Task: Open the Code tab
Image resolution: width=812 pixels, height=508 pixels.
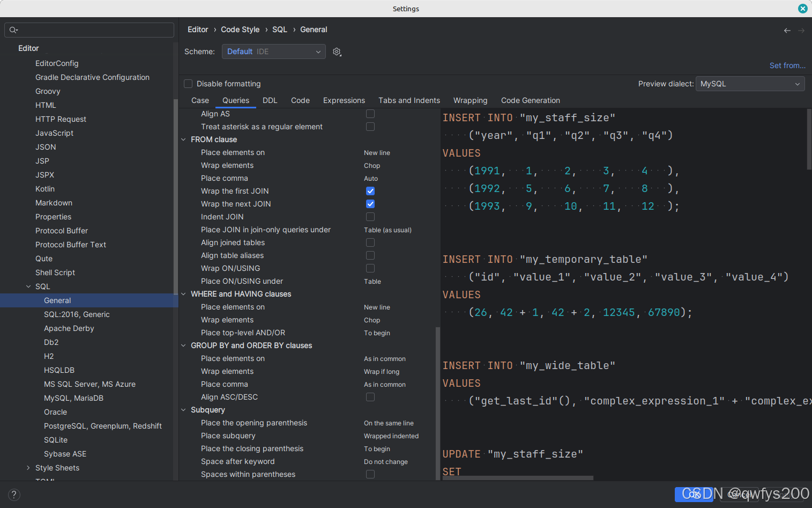Action: 300,100
